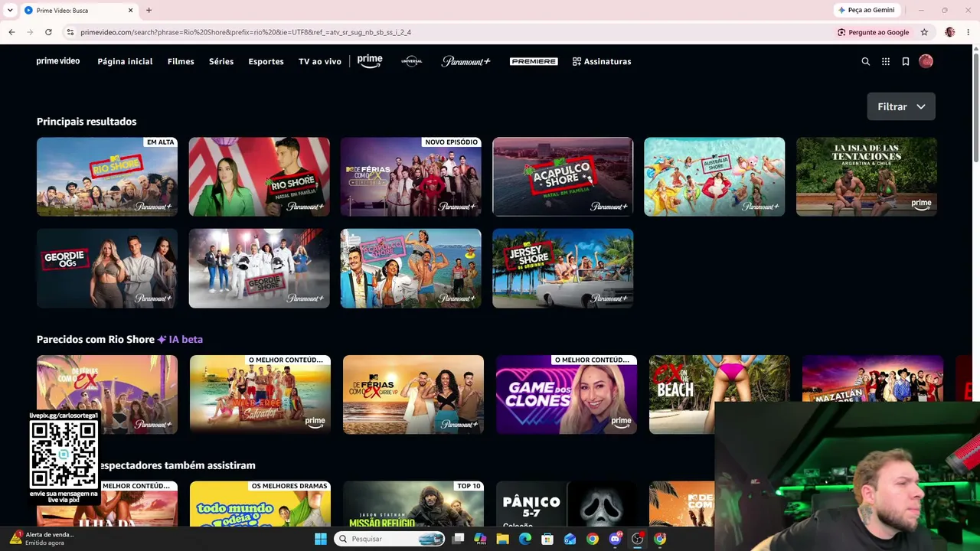Open the Game dos Clones thumbnail

(x=567, y=395)
